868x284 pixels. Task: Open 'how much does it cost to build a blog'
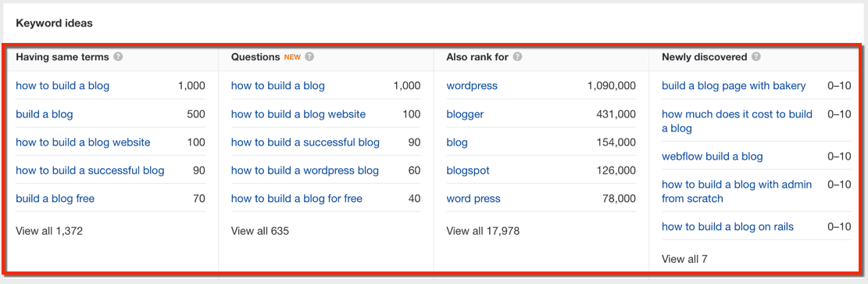737,121
